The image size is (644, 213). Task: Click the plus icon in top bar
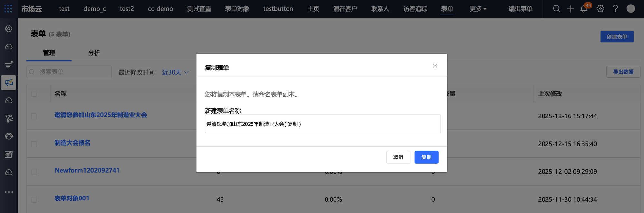pyautogui.click(x=570, y=9)
